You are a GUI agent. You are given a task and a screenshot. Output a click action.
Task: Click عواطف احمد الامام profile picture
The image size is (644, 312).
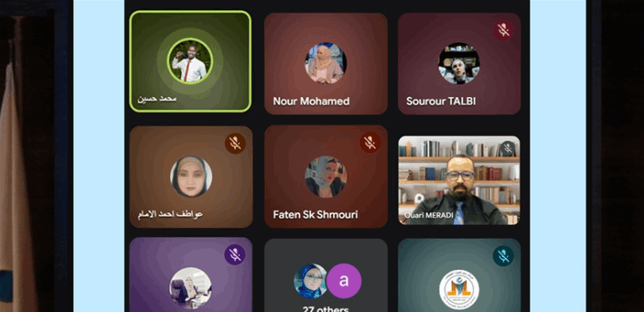coord(191,176)
